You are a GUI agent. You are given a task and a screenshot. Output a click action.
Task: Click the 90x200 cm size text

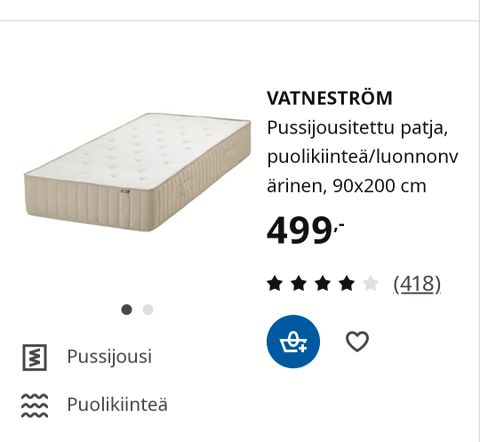pyautogui.click(x=380, y=186)
